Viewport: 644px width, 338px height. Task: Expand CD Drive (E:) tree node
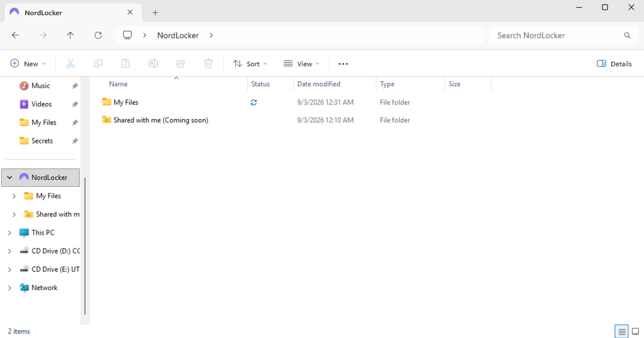9,270
